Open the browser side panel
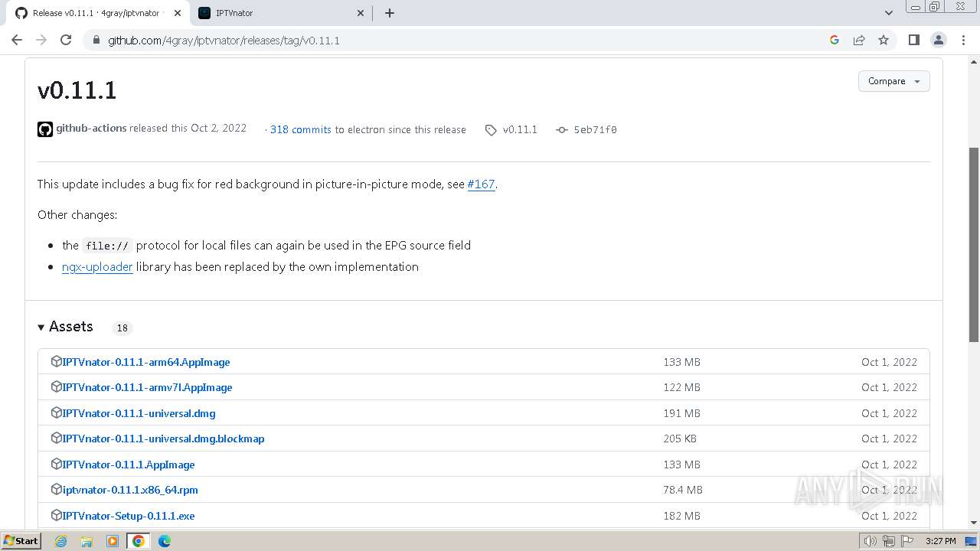 913,40
